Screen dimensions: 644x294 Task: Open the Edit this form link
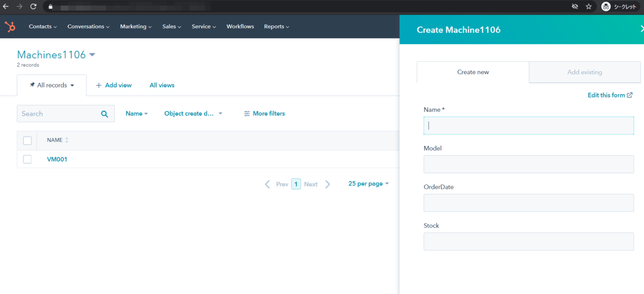click(x=610, y=95)
